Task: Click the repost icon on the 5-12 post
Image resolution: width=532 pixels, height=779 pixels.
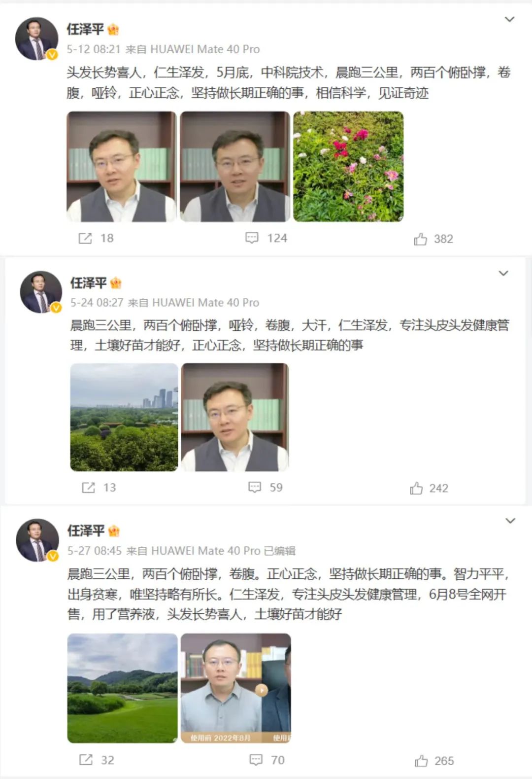Action: (x=85, y=239)
